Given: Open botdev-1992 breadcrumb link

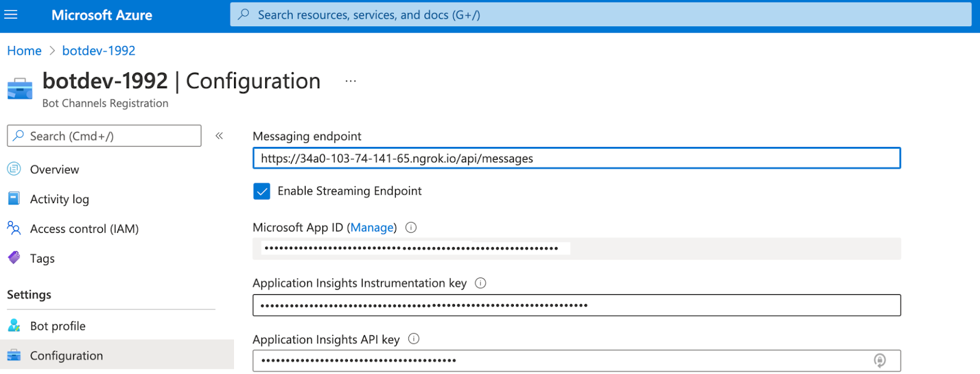Looking at the screenshot, I should pos(99,51).
